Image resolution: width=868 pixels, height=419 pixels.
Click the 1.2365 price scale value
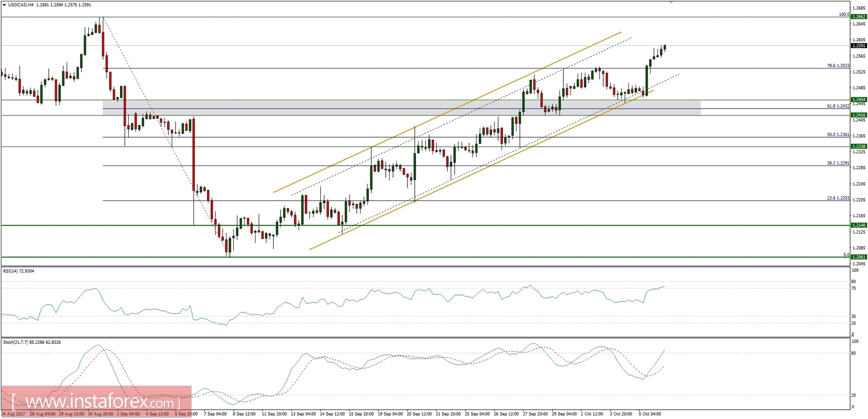(x=859, y=136)
